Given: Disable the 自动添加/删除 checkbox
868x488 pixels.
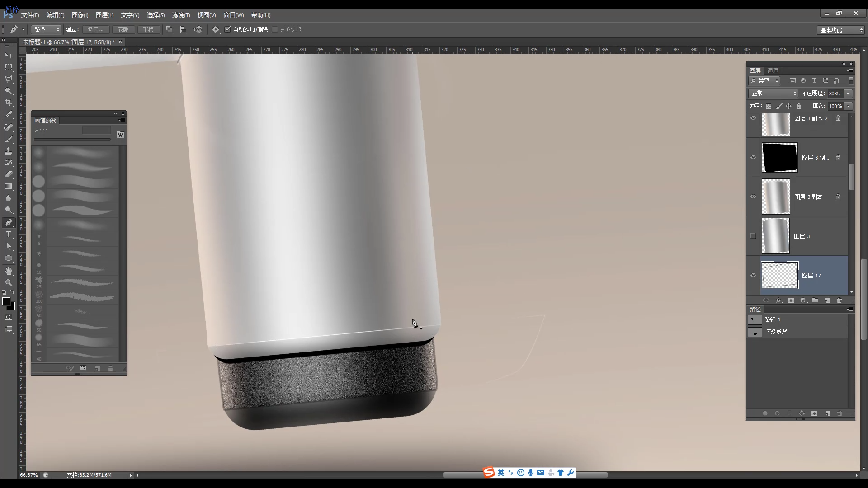Looking at the screenshot, I should click(228, 29).
